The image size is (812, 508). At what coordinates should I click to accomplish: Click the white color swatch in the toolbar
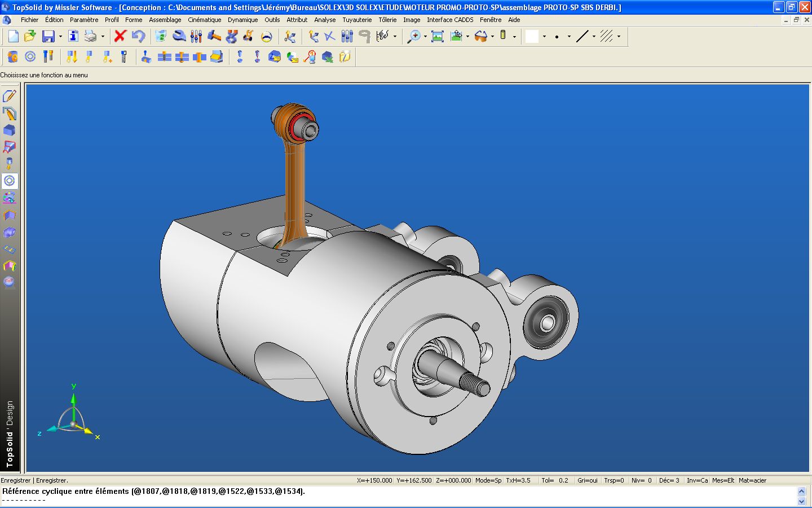coord(532,37)
